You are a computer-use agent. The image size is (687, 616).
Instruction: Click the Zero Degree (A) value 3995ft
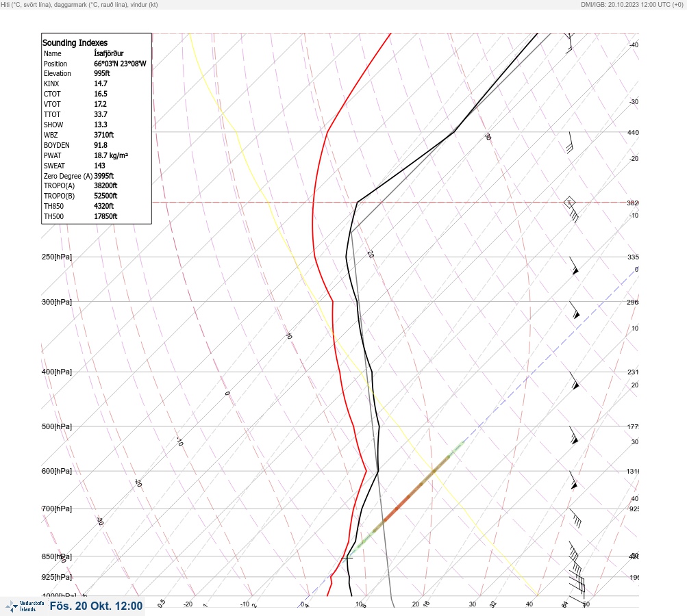[x=104, y=176]
